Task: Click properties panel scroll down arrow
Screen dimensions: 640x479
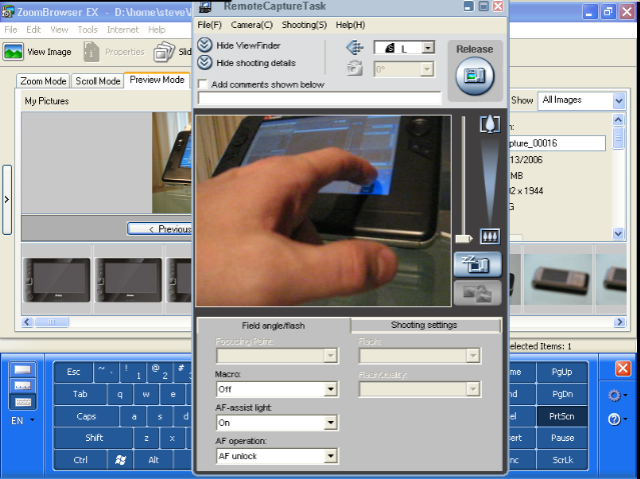Action: (x=618, y=233)
